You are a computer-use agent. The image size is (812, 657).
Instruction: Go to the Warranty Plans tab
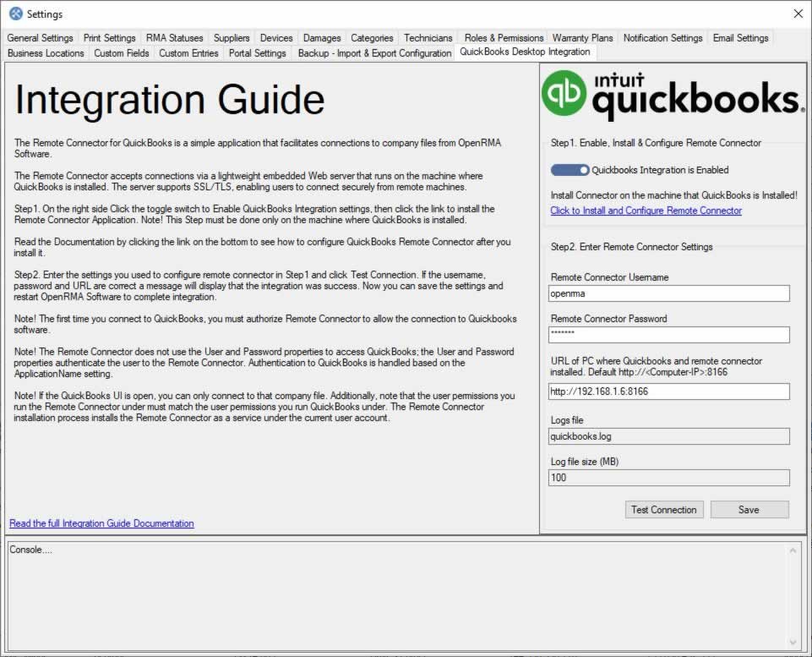pos(582,38)
